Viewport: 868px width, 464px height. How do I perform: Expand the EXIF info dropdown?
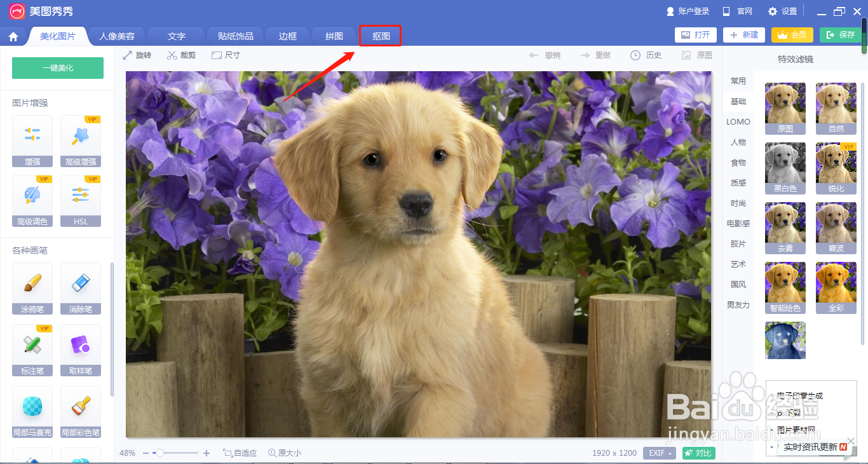(x=660, y=453)
